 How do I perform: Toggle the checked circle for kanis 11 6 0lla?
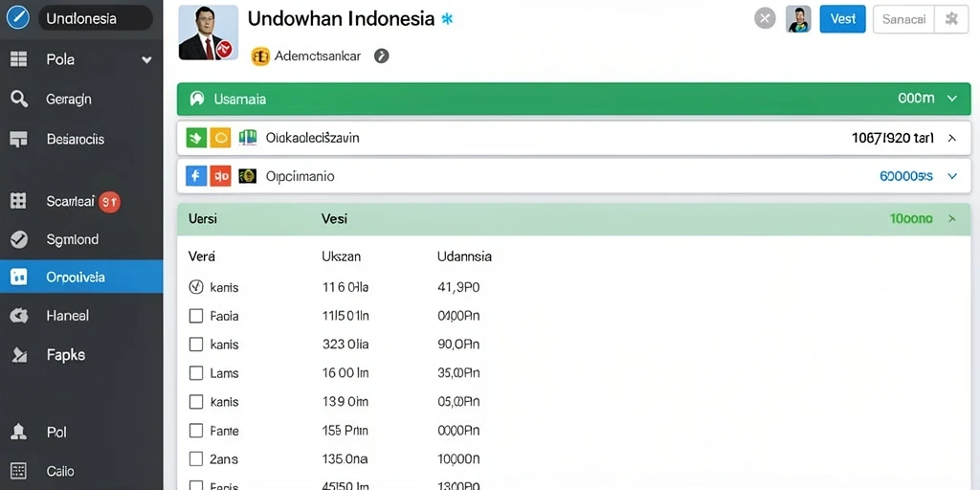point(195,287)
